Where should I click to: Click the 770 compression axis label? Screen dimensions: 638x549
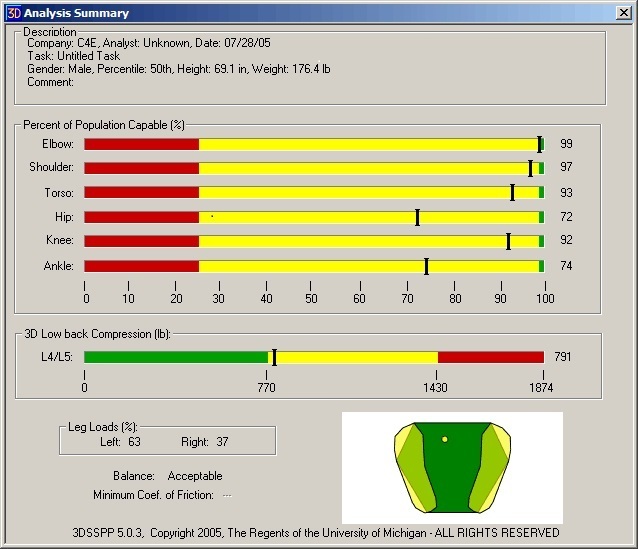point(267,387)
